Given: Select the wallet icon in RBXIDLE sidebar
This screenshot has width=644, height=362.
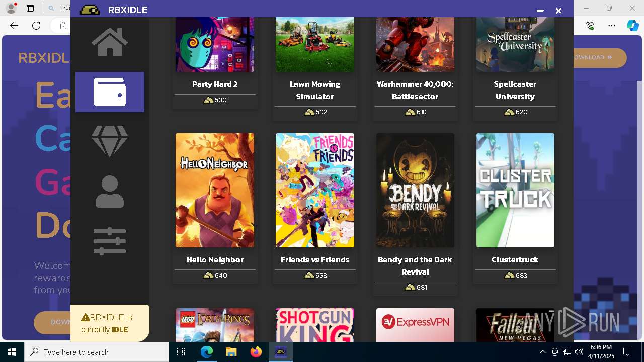Looking at the screenshot, I should click(x=110, y=92).
